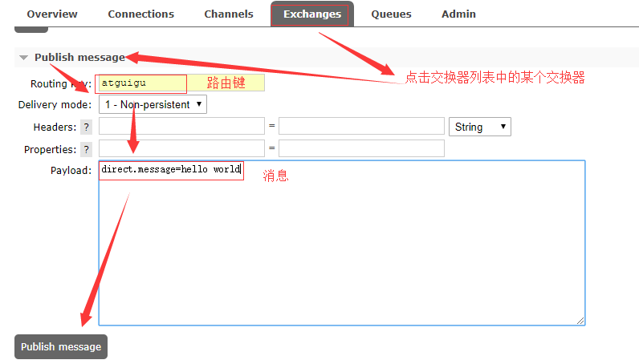This screenshot has width=639, height=364.
Task: Focus the Properties name input field
Action: click(181, 148)
